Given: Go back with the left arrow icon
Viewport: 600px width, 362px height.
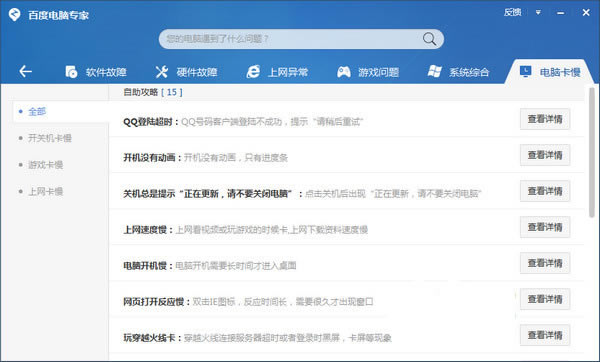Looking at the screenshot, I should click(25, 71).
